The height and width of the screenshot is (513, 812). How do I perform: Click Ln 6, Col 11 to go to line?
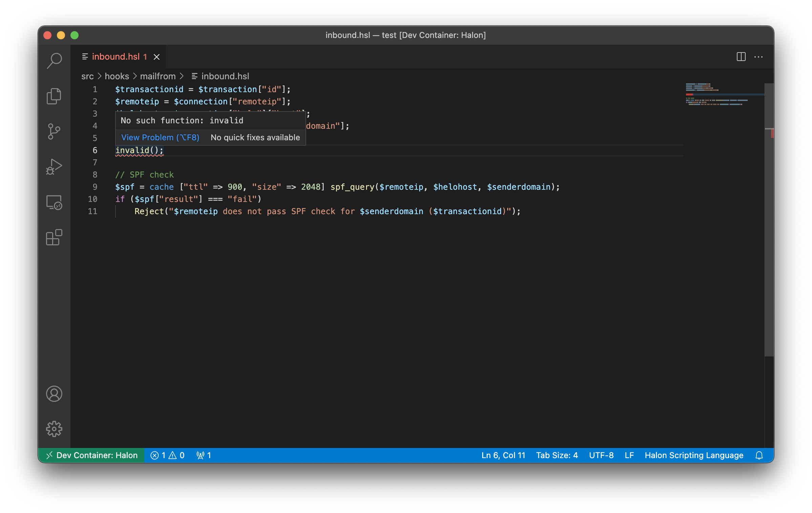pyautogui.click(x=503, y=455)
